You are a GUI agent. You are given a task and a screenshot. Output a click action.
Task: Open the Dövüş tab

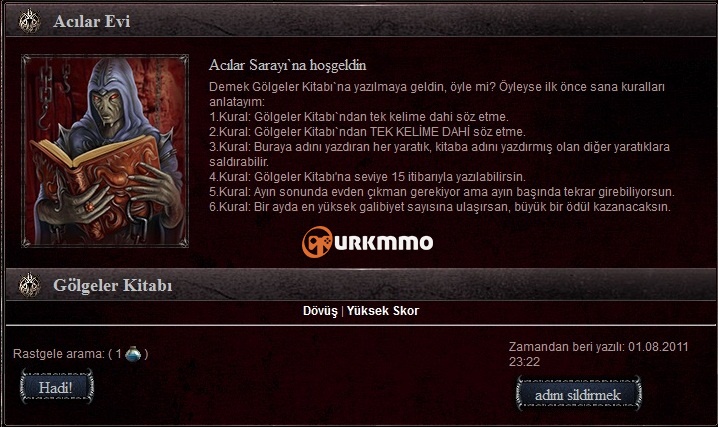click(320, 311)
